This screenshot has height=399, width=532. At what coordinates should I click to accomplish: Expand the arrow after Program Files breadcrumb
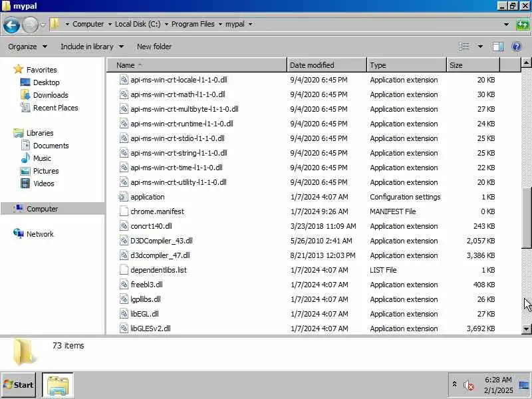[x=220, y=24]
